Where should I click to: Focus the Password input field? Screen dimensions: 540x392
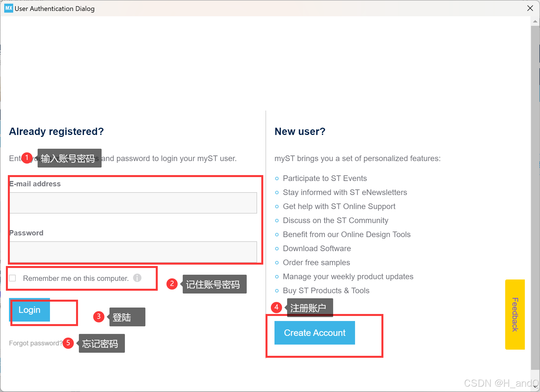click(x=133, y=252)
